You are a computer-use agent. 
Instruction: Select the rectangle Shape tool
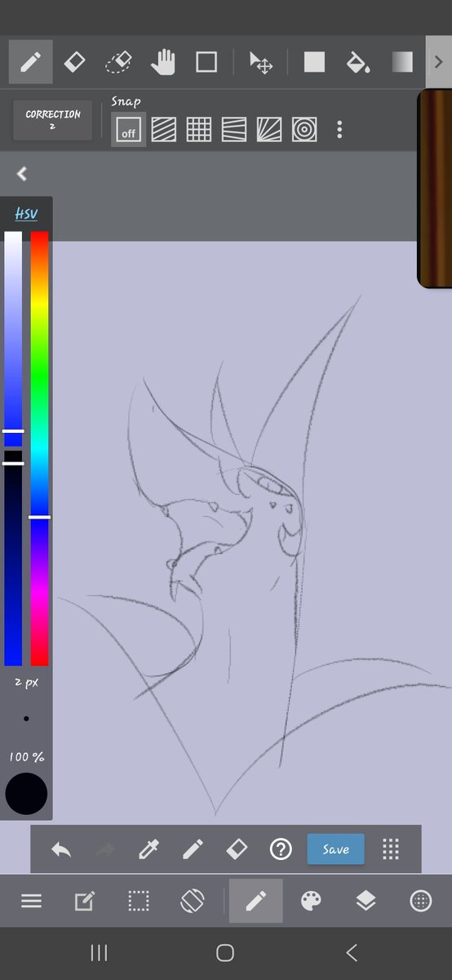pyautogui.click(x=206, y=62)
